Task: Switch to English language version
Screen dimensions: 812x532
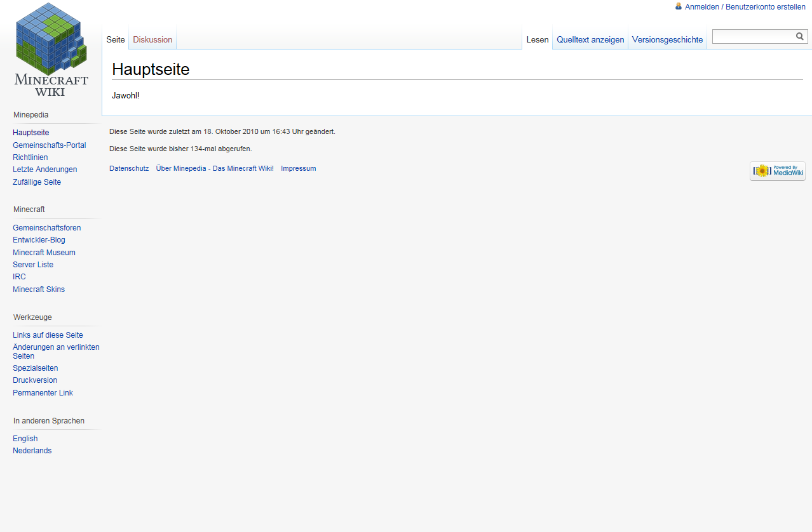Action: pos(25,439)
